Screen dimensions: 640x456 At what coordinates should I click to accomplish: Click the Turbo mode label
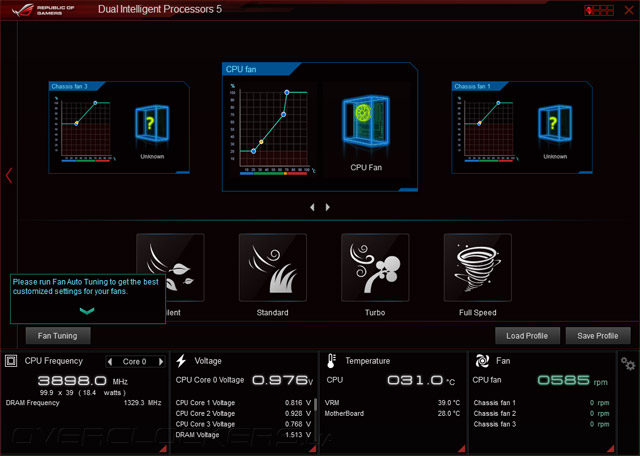(x=375, y=312)
